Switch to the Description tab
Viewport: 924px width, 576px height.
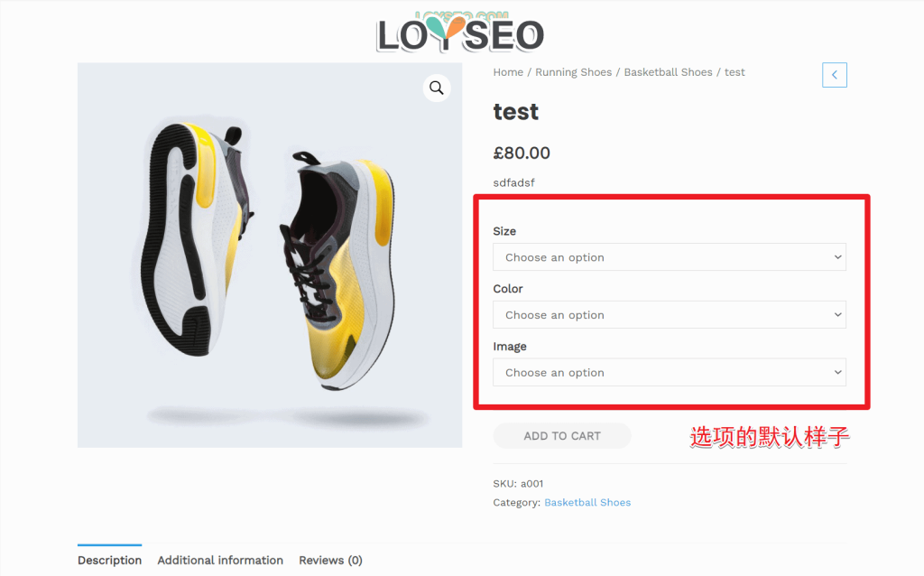coord(109,560)
